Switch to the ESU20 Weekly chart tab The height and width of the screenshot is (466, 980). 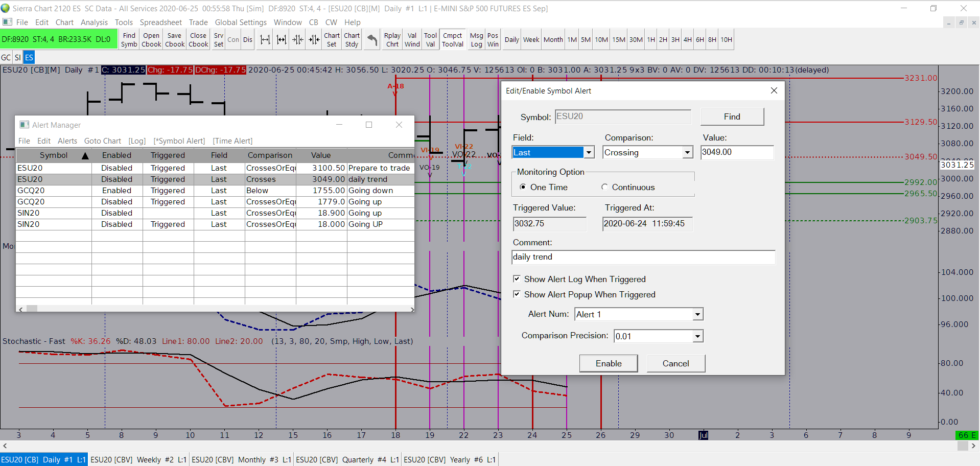[x=138, y=459]
